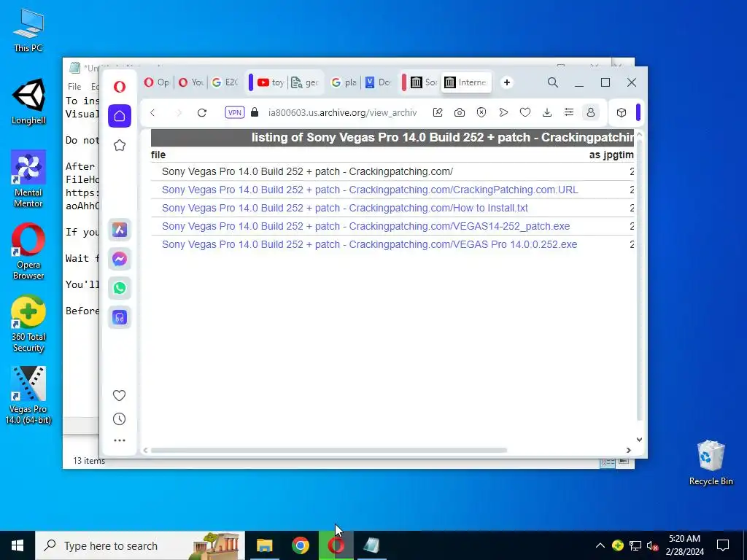The width and height of the screenshot is (747, 560).
Task: Open sidebar three-dots setup menu
Action: pos(120,440)
